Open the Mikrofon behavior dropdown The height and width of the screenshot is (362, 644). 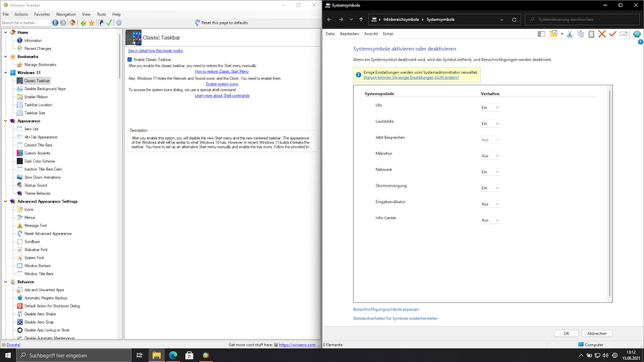click(x=490, y=156)
